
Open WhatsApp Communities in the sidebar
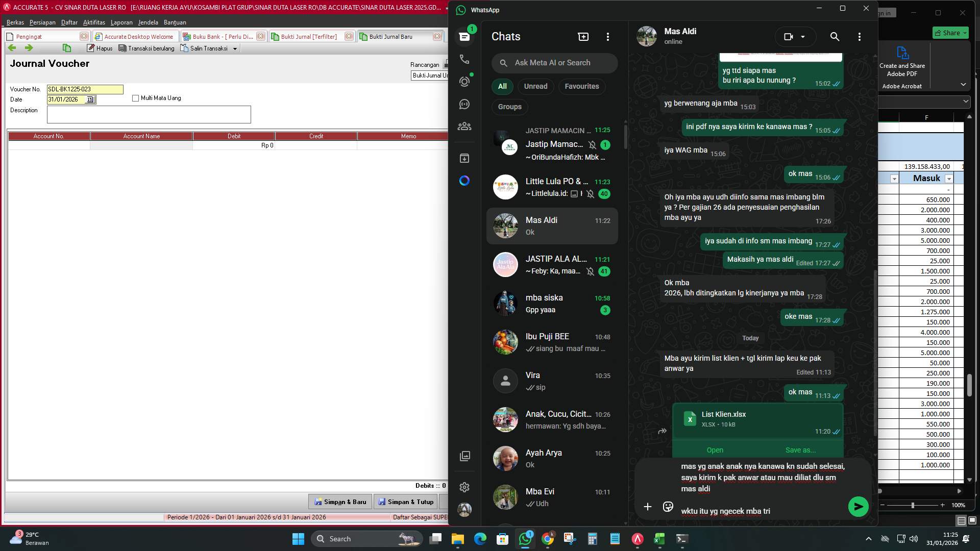(x=464, y=126)
